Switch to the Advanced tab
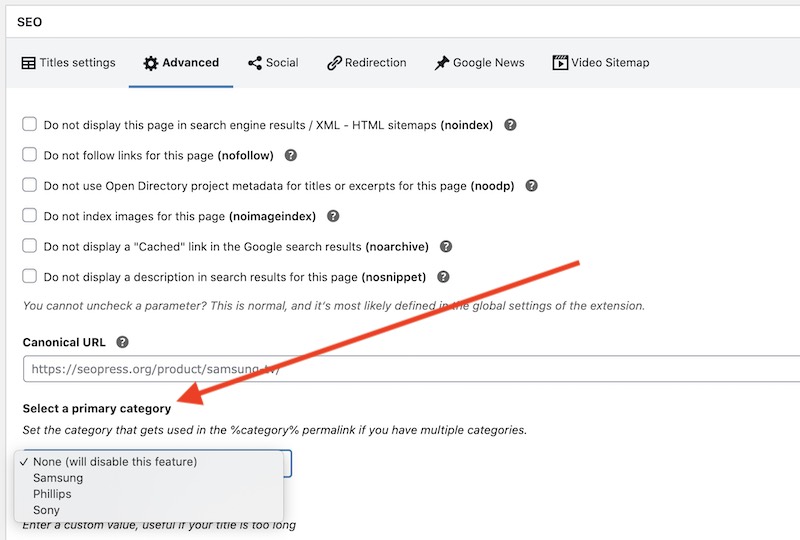Image resolution: width=800 pixels, height=540 pixels. pos(181,63)
